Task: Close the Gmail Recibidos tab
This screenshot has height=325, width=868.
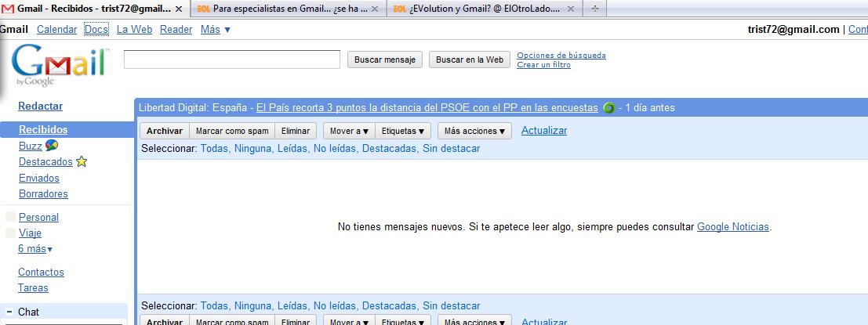Action: (x=178, y=9)
